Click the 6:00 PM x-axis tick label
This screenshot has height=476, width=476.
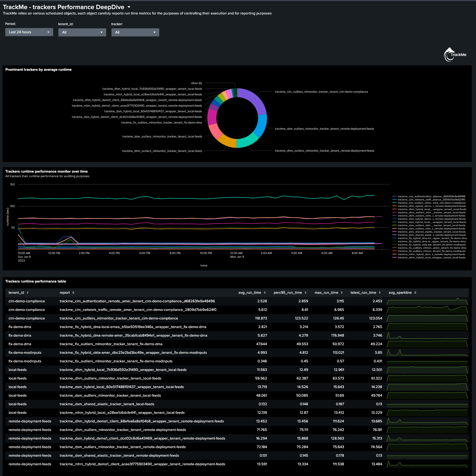click(145, 253)
